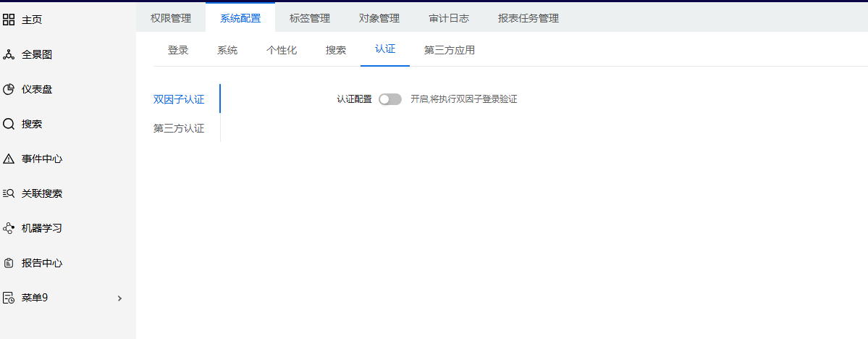Click the 全景图 topology icon
The height and width of the screenshot is (339, 868).
(8, 55)
